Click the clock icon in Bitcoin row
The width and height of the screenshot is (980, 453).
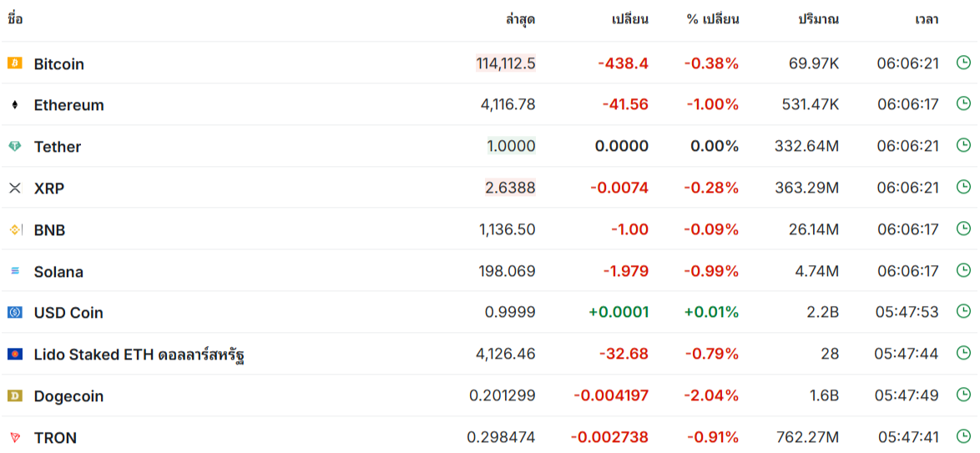pos(963,63)
